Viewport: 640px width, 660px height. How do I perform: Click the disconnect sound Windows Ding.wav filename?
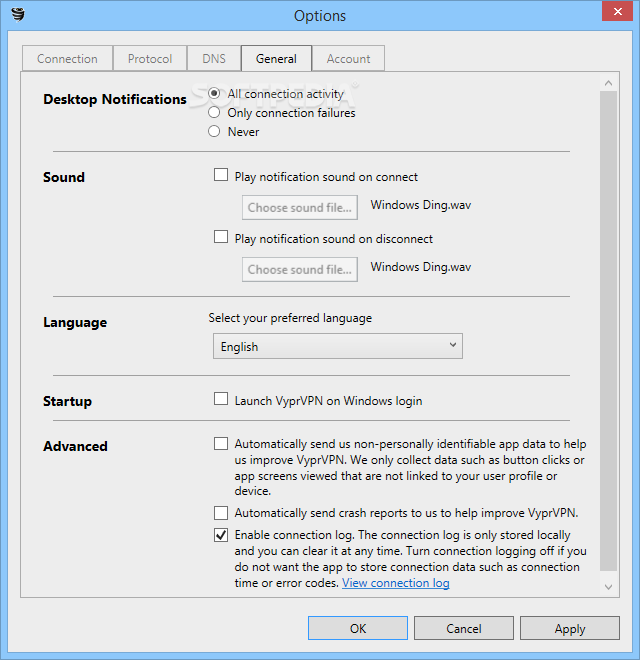click(x=421, y=267)
